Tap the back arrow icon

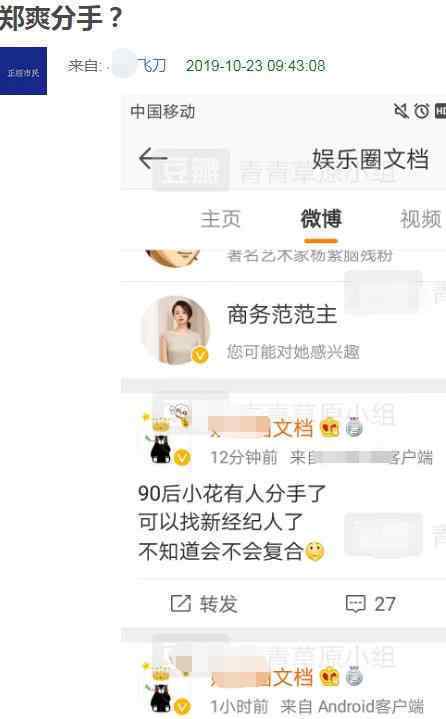153,159
